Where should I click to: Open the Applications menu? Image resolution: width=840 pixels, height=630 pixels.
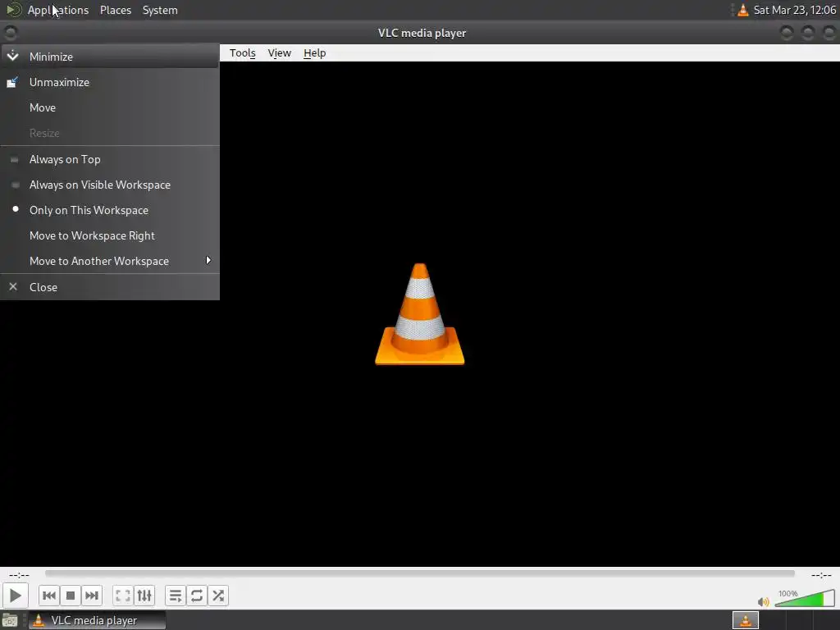coord(58,10)
